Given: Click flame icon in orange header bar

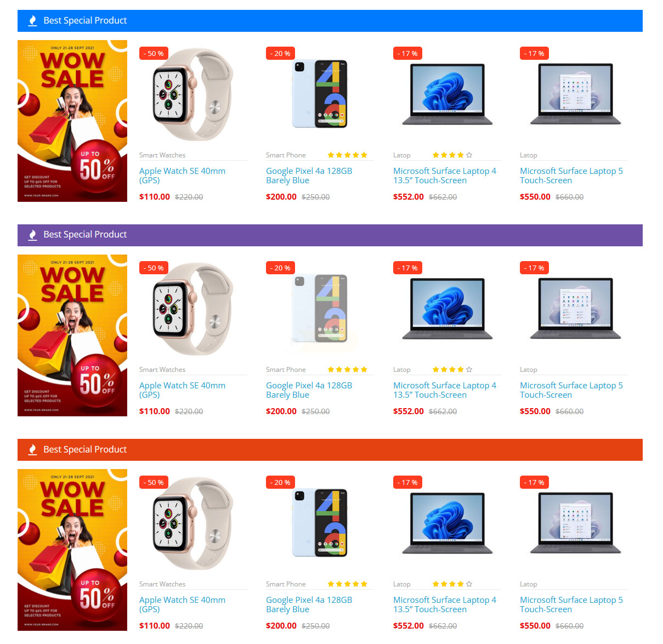Looking at the screenshot, I should (x=32, y=450).
